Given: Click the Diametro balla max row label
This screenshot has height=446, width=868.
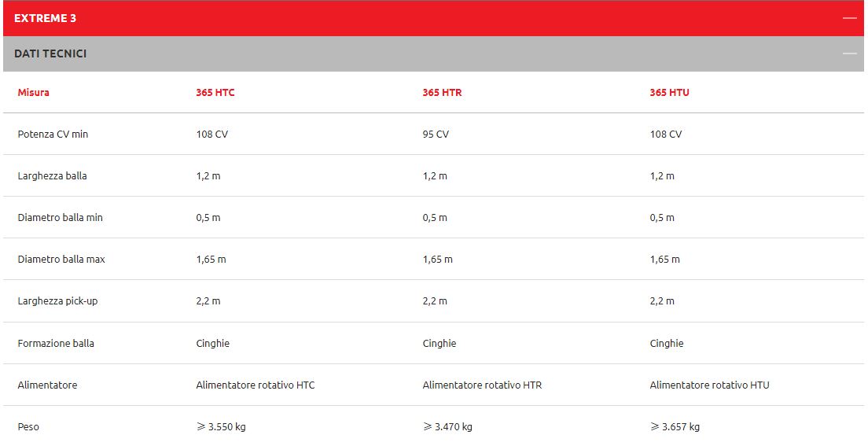Looking at the screenshot, I should pos(61,260).
